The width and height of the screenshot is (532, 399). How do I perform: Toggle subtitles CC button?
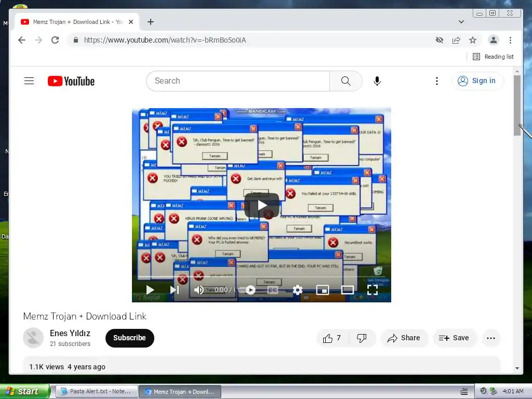[x=273, y=290]
